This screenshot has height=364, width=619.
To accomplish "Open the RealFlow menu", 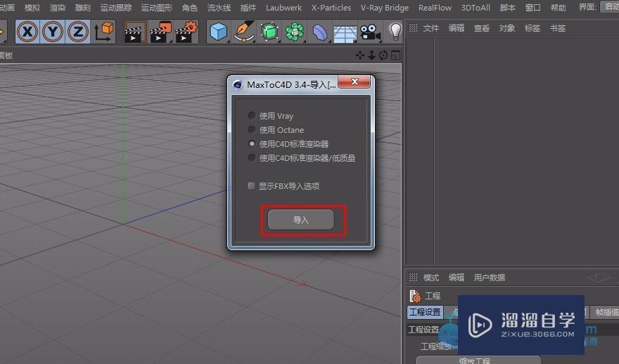I will point(435,8).
